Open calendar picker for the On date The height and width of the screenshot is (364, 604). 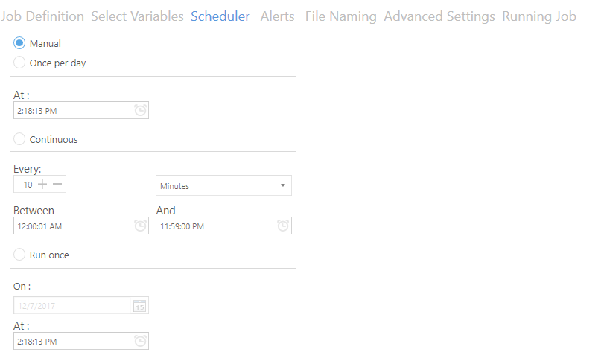(x=139, y=306)
